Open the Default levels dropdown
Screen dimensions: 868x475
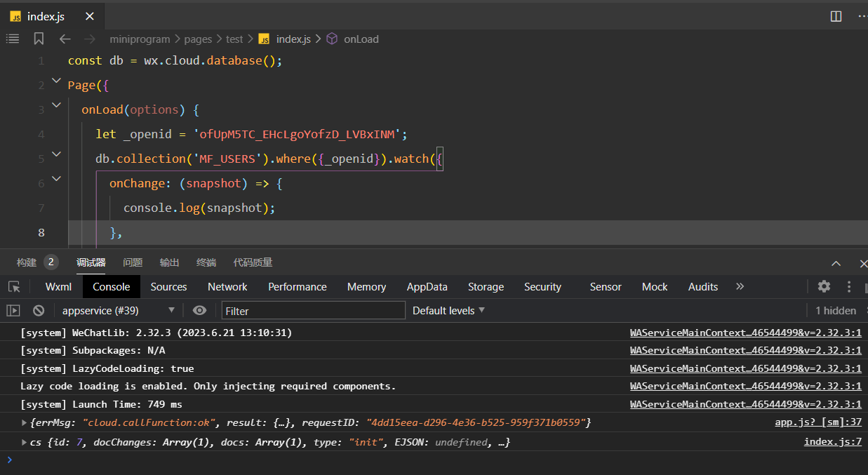449,310
